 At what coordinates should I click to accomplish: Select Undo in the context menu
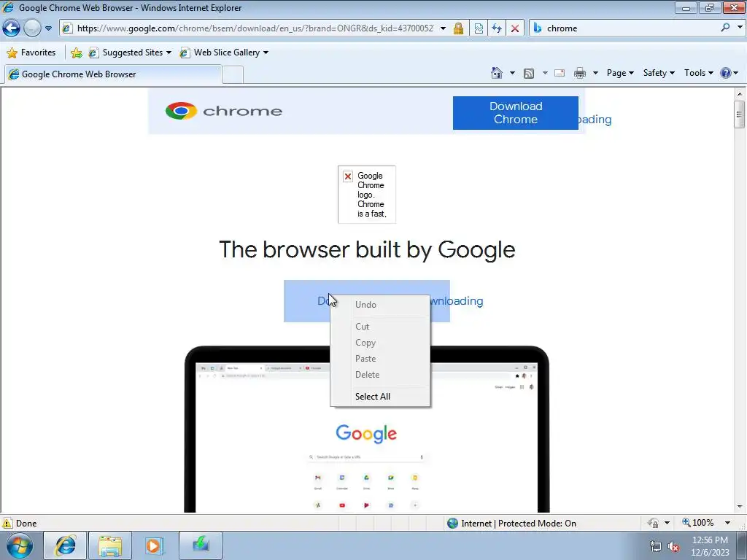coord(380,305)
